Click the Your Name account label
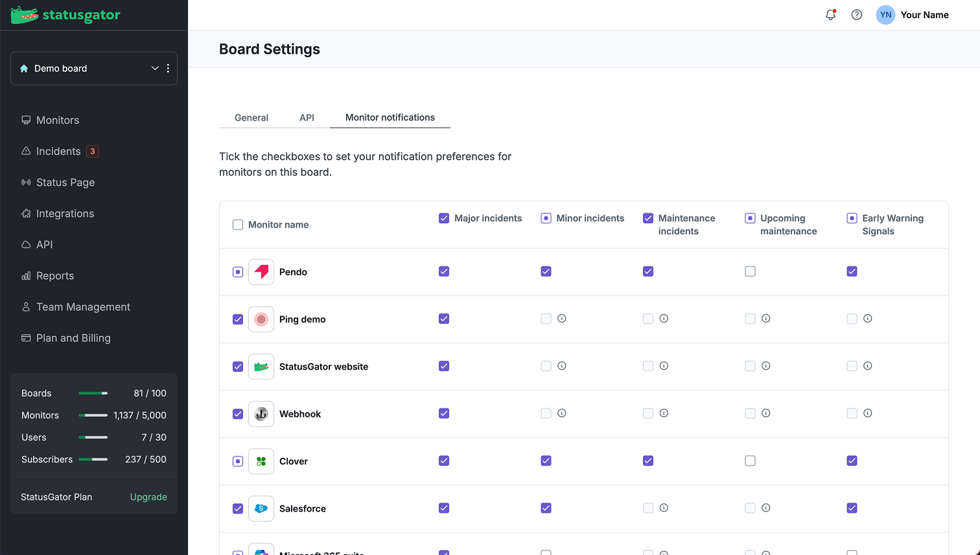Viewport: 980px width, 555px height. point(924,15)
